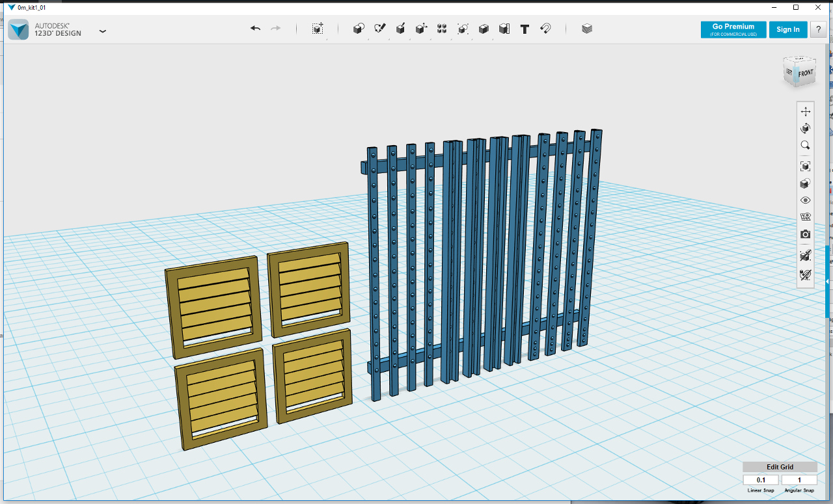Click the 0m_kit1_01 window title
Screen dimensions: 833x504
tap(33, 7)
